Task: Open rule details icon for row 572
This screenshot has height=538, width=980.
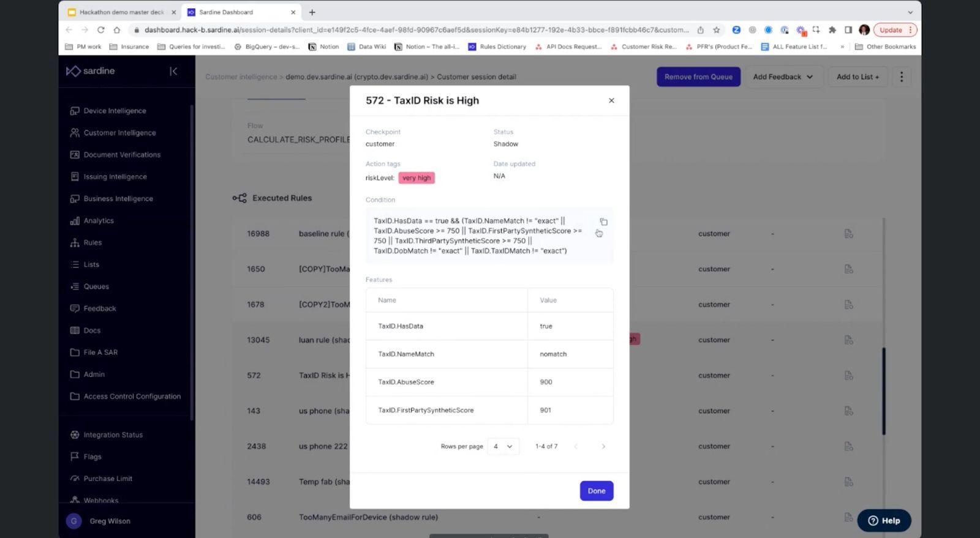Action: pos(848,376)
